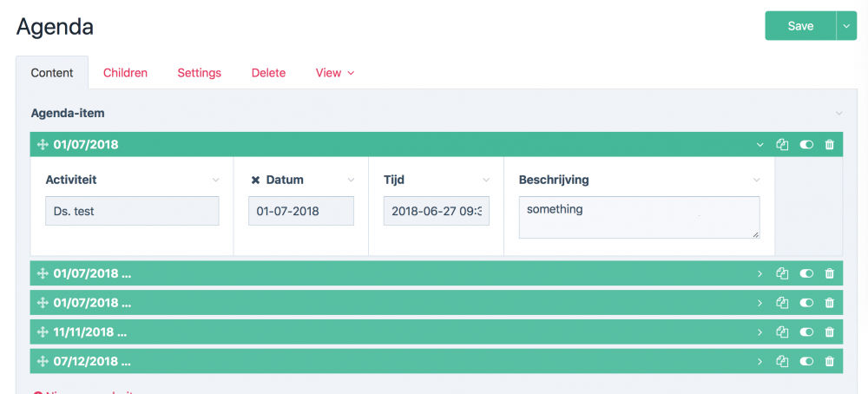Expand the 11/11/2018 item chevron
Viewport: 868px width, 394px height.
click(x=760, y=332)
